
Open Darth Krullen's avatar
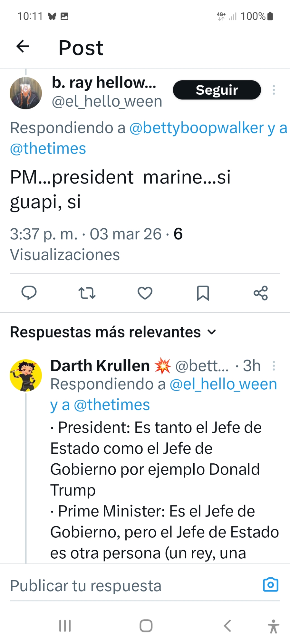(26, 375)
